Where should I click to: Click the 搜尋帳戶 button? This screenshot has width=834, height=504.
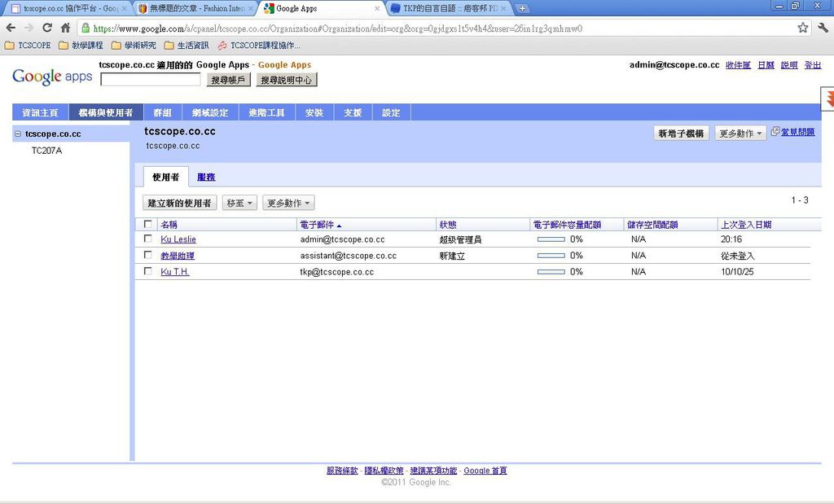[228, 80]
